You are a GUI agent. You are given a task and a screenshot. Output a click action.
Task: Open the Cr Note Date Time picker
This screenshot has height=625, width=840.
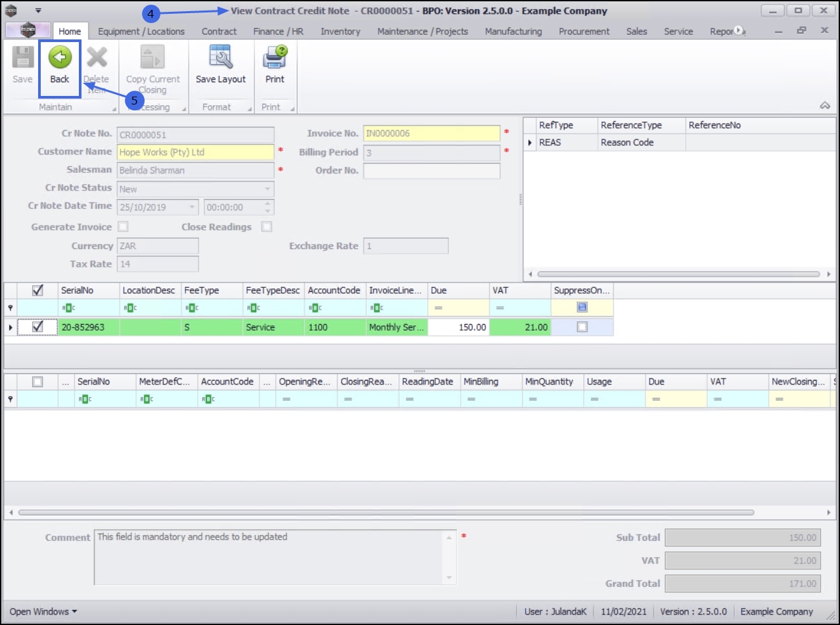pos(192,207)
